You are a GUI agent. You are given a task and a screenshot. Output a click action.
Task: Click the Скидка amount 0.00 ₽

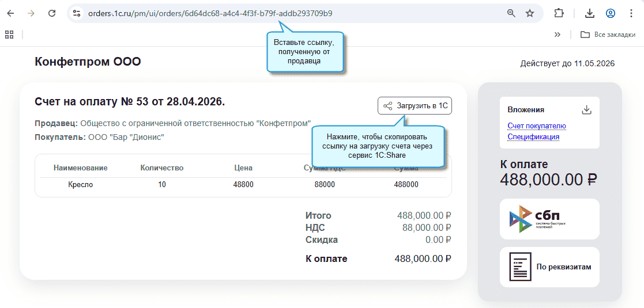pos(439,240)
